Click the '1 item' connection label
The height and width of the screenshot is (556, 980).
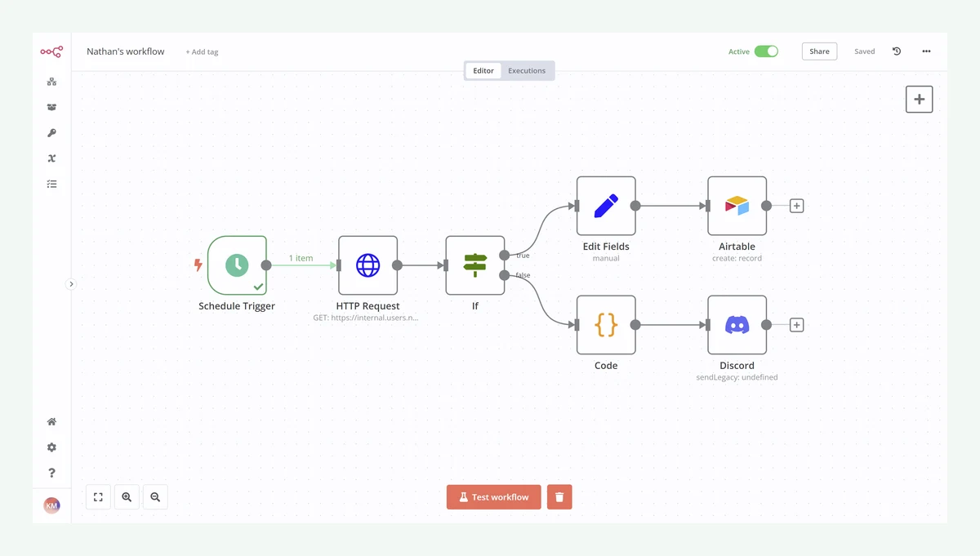[x=301, y=258]
